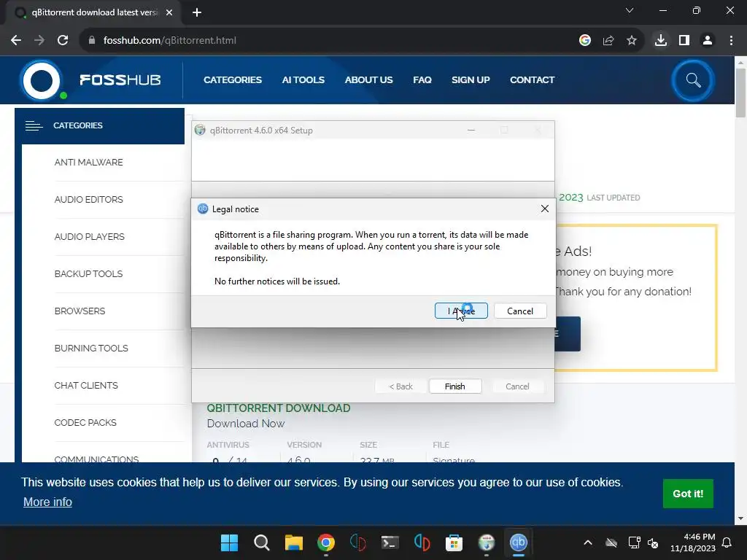This screenshot has height=560, width=747.
Task: Open the CHAT CLIENTS category
Action: tap(86, 385)
